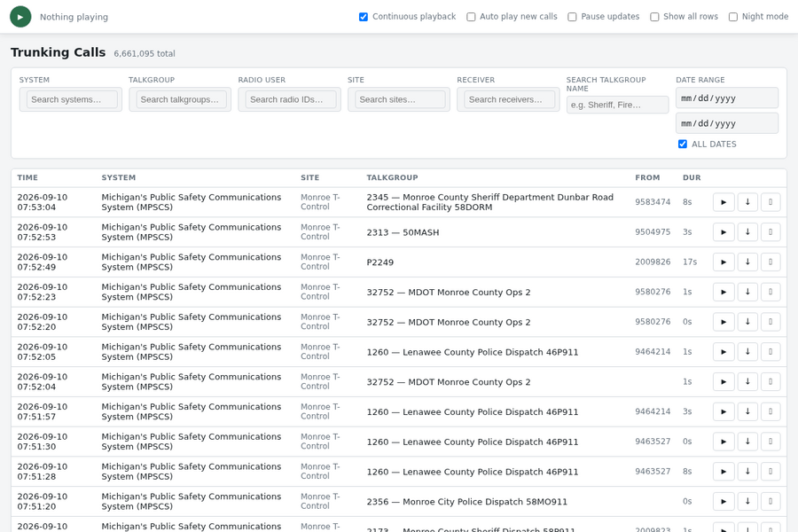Viewport: 798px width, 532px height.
Task: Play the 07:51:57 Lenawee Dispatch call
Action: click(724, 411)
